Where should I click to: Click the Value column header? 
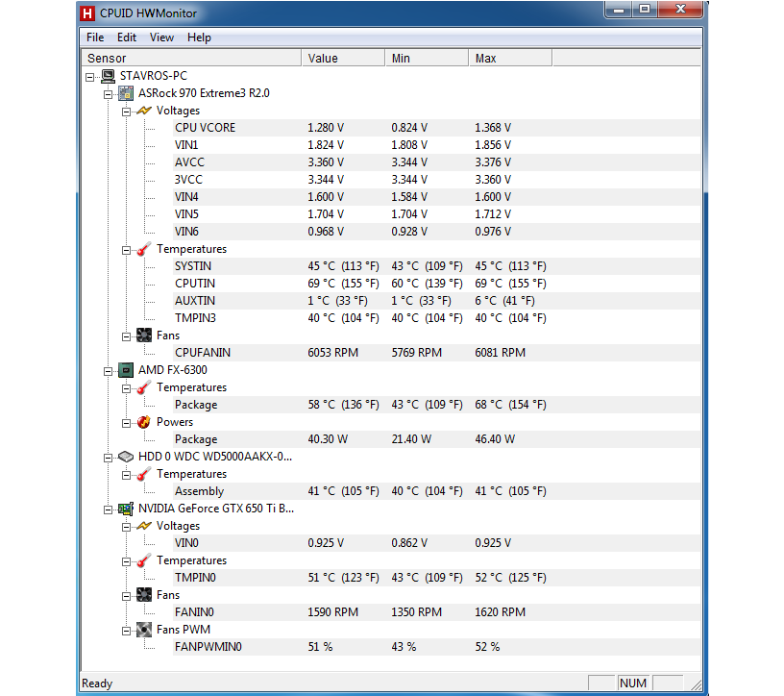343,58
